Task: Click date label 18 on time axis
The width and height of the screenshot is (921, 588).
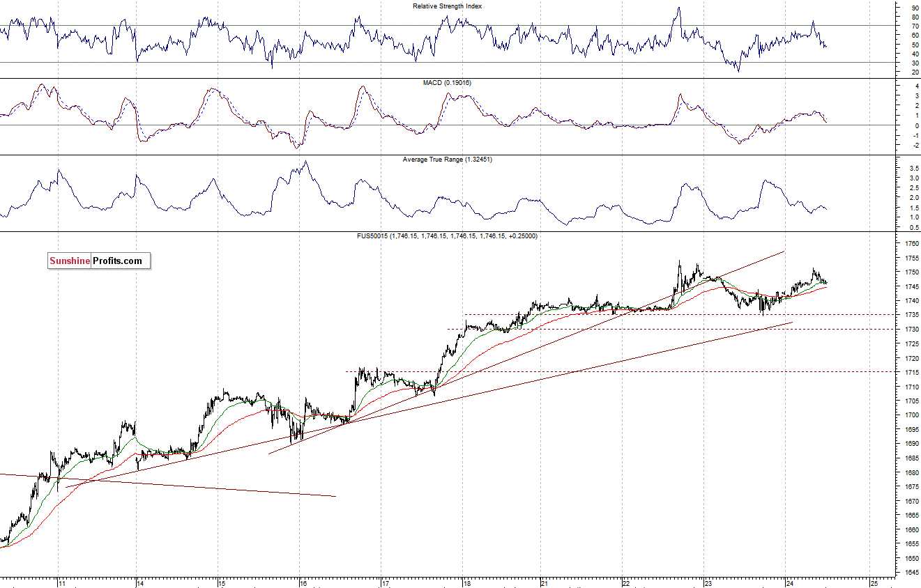Action: [466, 583]
